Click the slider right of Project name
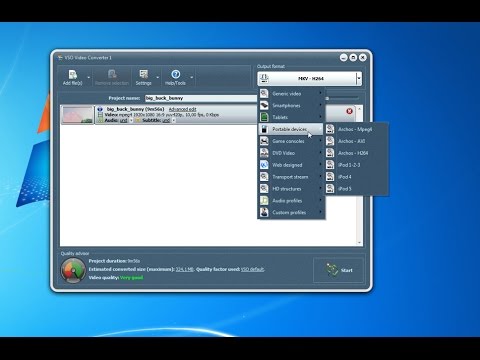480x360 pixels. point(342,98)
